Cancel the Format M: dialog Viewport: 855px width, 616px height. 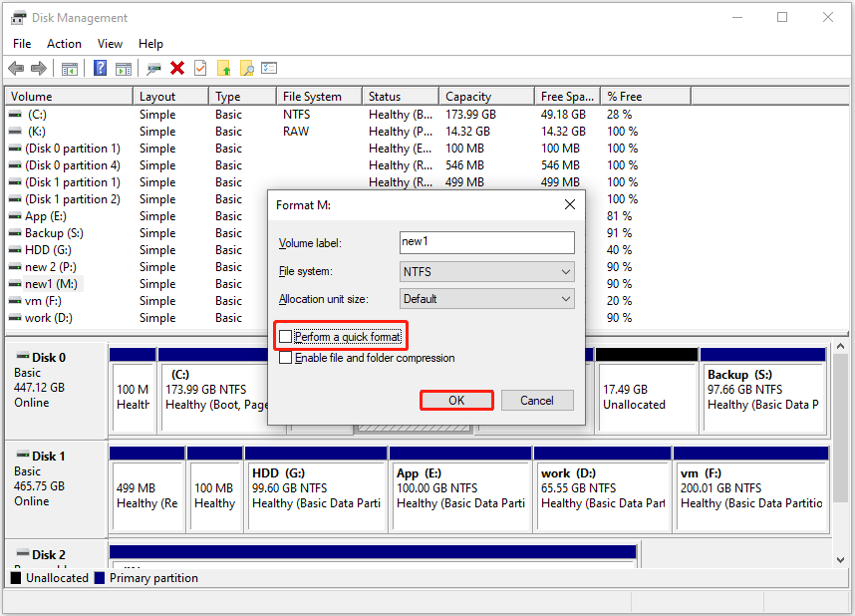537,399
